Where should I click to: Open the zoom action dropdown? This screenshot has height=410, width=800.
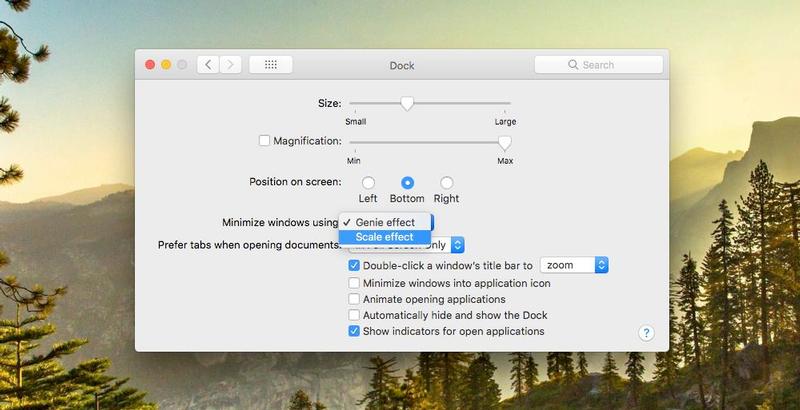[x=574, y=265]
